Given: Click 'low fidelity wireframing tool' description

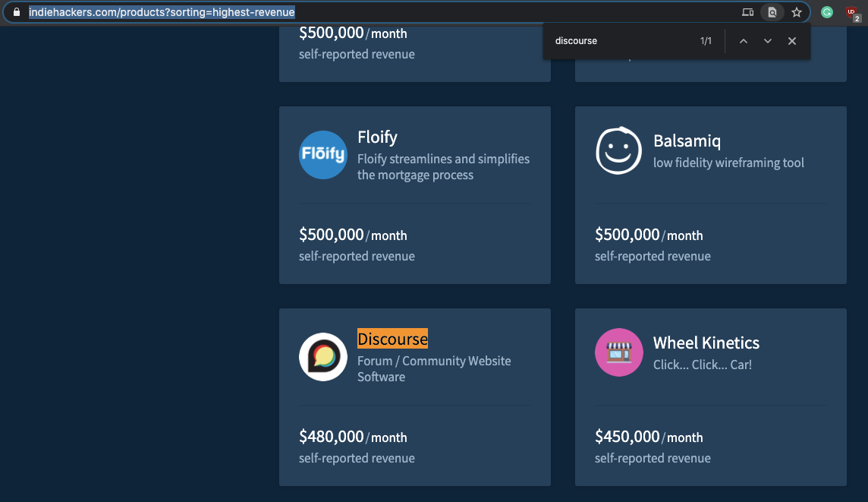Looking at the screenshot, I should coord(728,163).
